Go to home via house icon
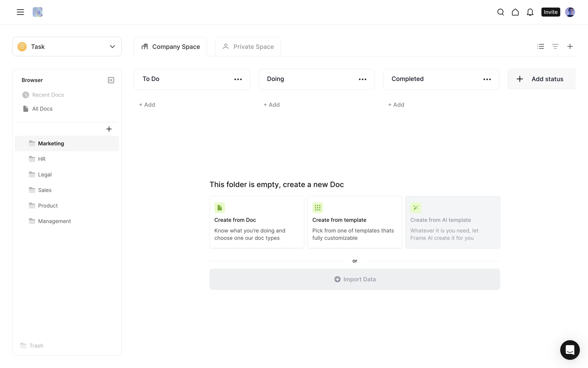This screenshot has height=368, width=588. coord(515,12)
